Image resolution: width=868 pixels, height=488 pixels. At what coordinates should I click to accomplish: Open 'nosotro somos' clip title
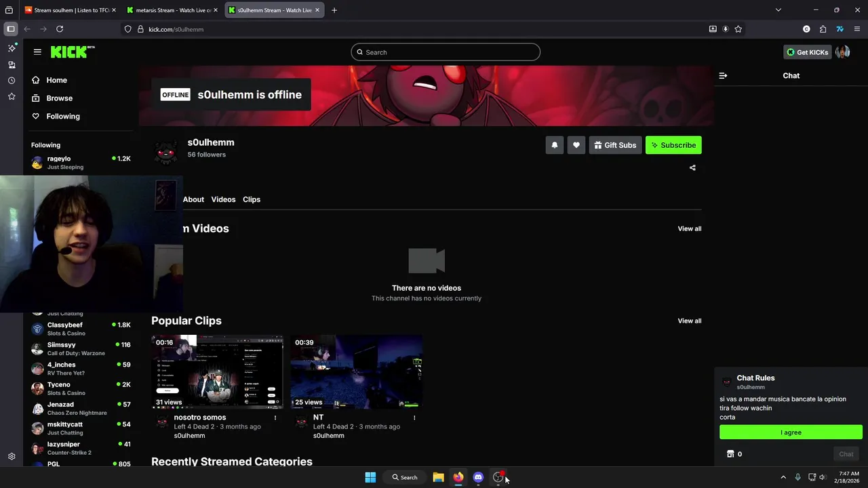200,418
